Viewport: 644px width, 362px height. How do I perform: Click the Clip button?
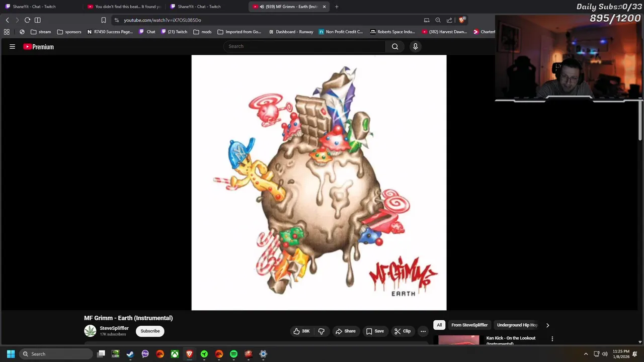tap(403, 331)
